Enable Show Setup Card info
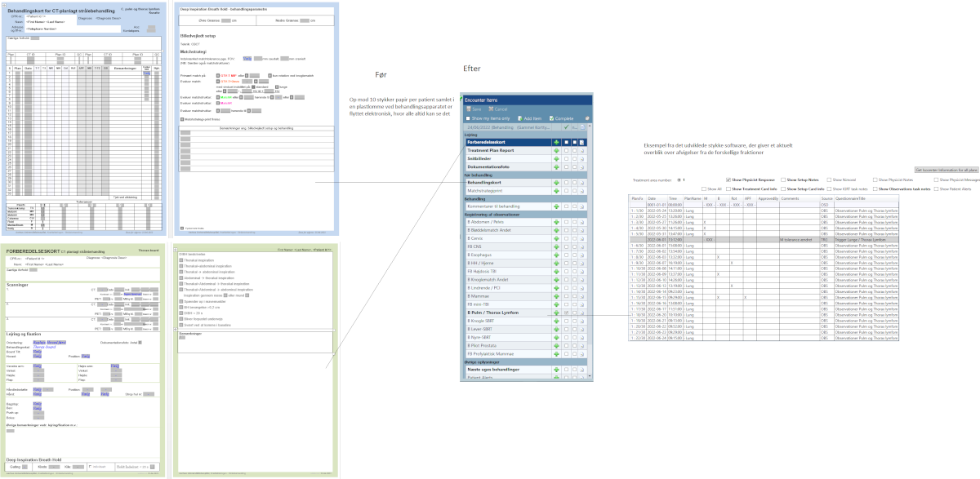 point(783,189)
